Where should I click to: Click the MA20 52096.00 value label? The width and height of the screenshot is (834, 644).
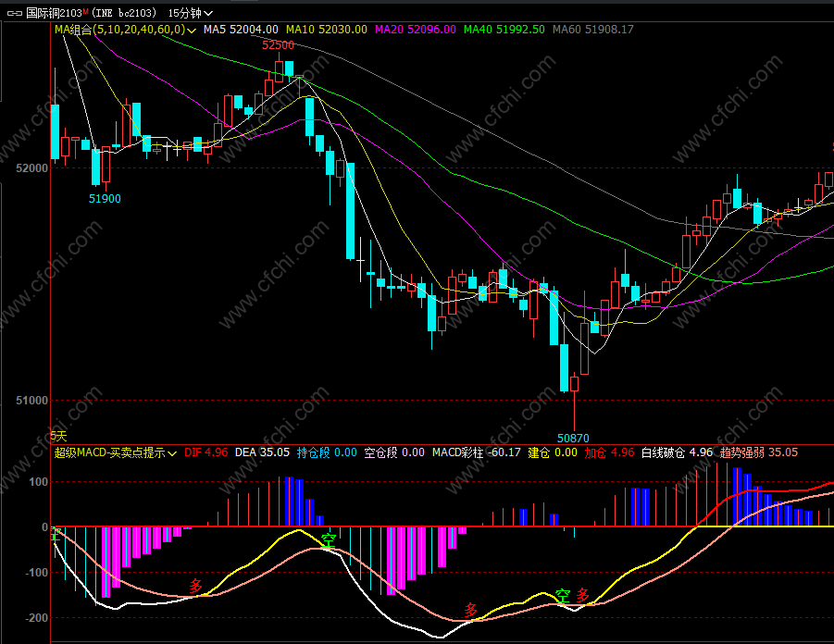416,30
